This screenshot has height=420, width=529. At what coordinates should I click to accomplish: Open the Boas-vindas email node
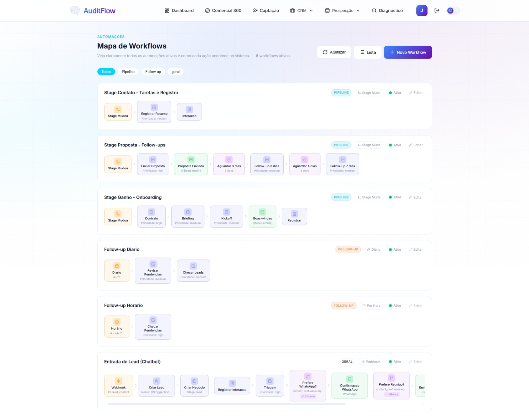click(262, 216)
